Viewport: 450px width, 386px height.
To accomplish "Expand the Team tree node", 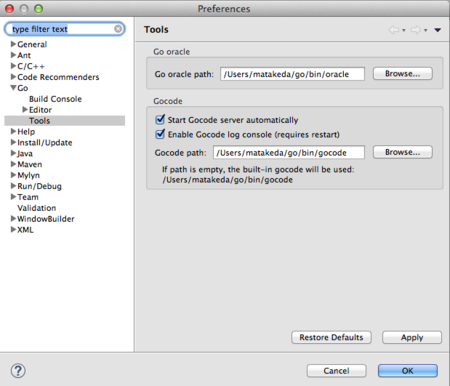I will point(13,197).
